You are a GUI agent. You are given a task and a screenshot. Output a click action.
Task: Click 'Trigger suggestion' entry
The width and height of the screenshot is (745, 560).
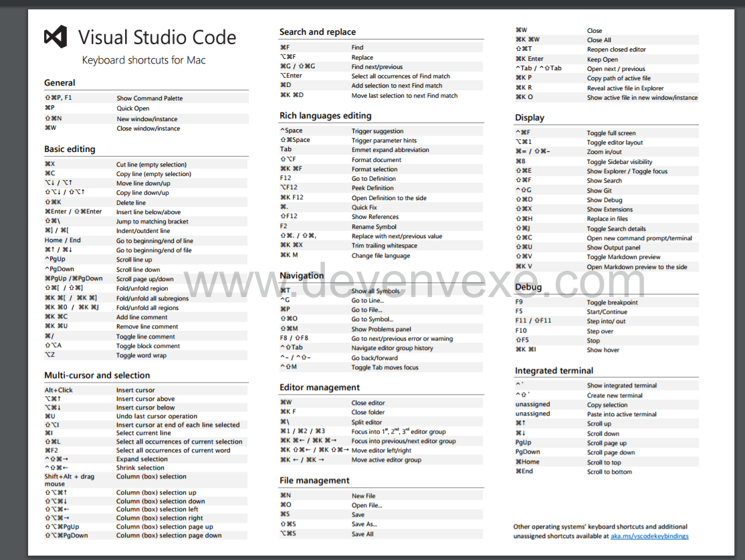click(x=377, y=131)
